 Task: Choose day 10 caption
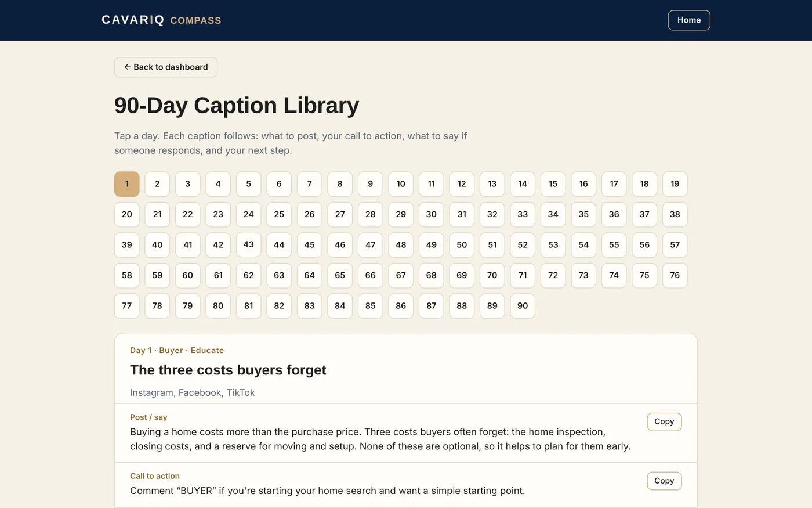point(401,184)
